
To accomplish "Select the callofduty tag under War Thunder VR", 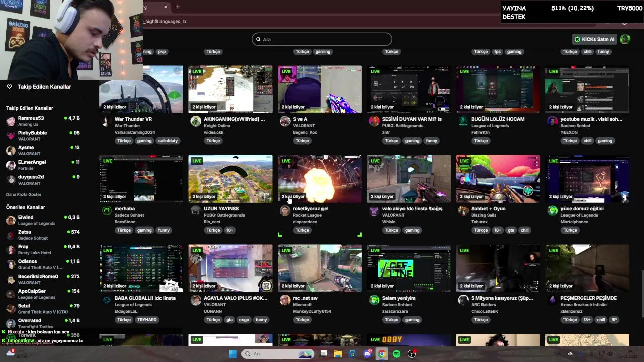I will pyautogui.click(x=168, y=141).
